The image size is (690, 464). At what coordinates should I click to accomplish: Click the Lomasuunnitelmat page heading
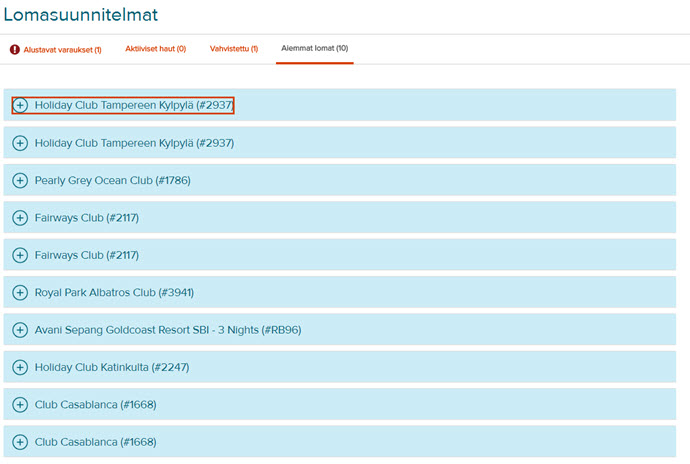tap(81, 15)
